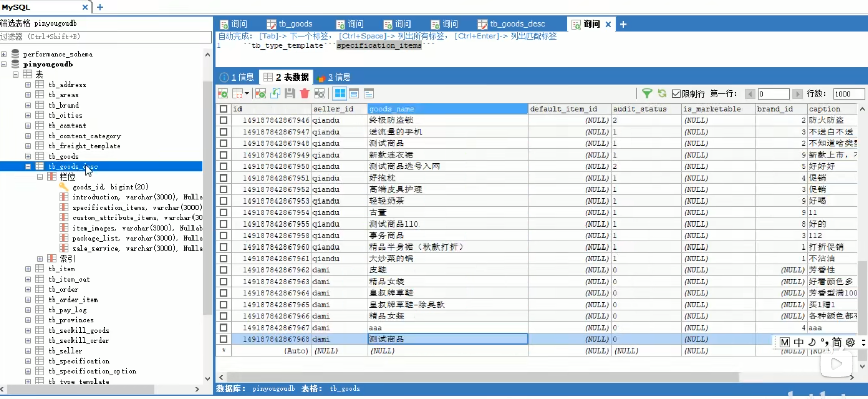Click the key icon beside goods_id
This screenshot has height=399, width=868.
pos(64,187)
